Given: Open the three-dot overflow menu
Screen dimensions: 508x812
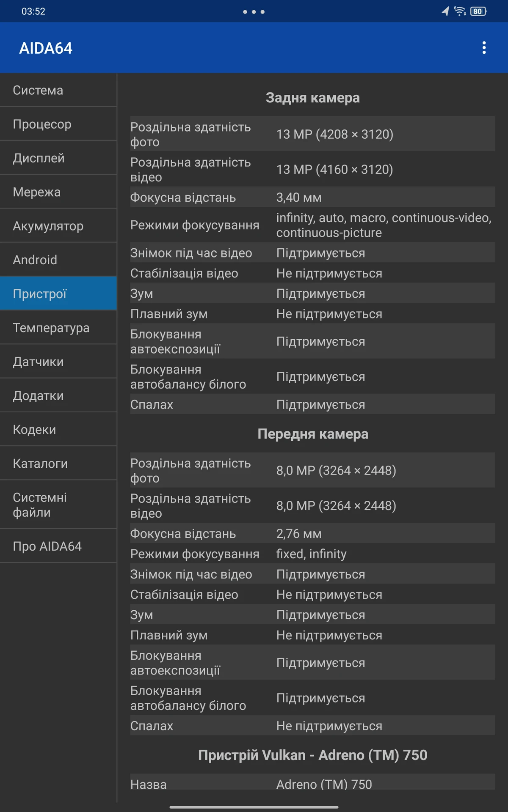Looking at the screenshot, I should [x=484, y=48].
